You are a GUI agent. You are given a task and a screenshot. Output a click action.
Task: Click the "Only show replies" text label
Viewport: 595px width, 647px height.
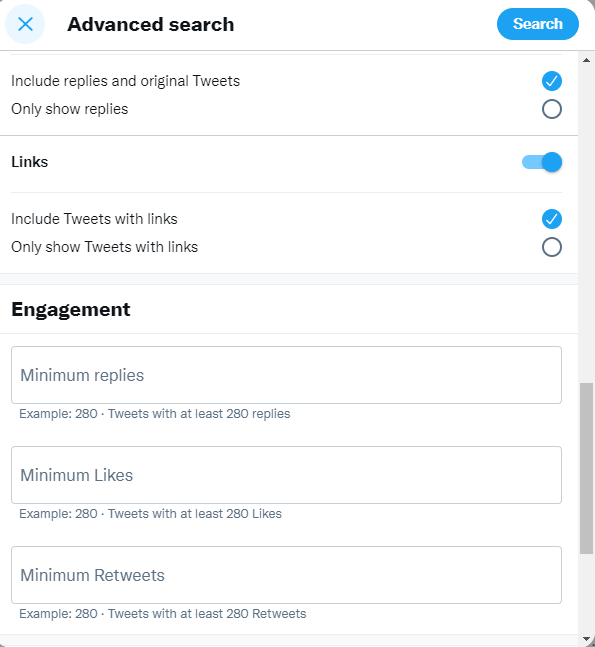pyautogui.click(x=70, y=109)
